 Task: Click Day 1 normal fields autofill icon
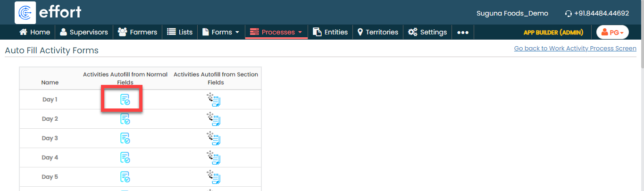coord(125,100)
